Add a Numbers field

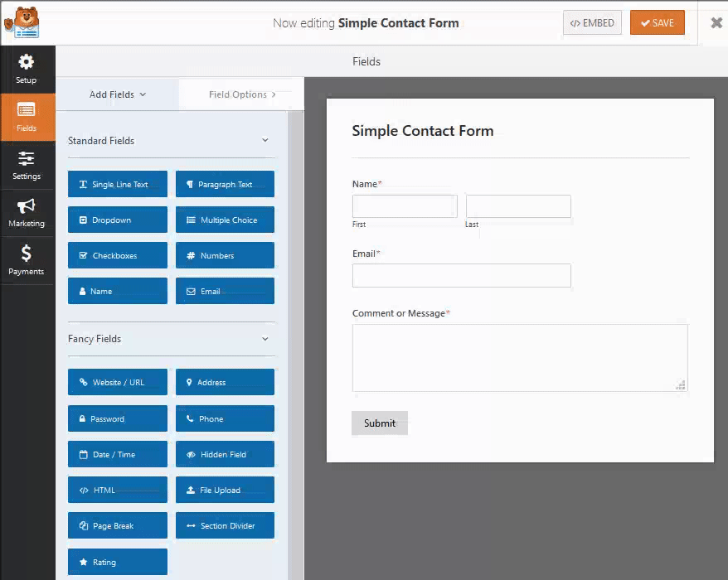[x=225, y=255]
